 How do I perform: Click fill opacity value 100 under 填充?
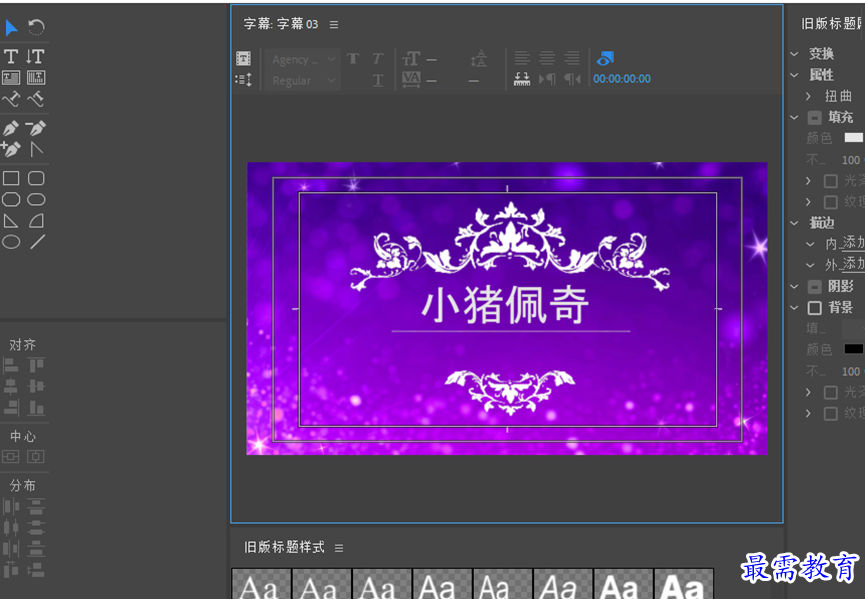pyautogui.click(x=851, y=160)
